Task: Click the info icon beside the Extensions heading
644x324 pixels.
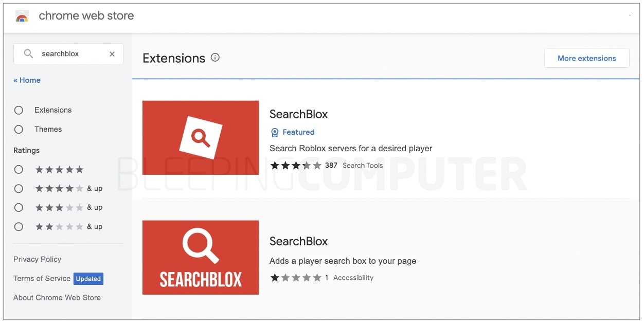Action: click(x=215, y=58)
